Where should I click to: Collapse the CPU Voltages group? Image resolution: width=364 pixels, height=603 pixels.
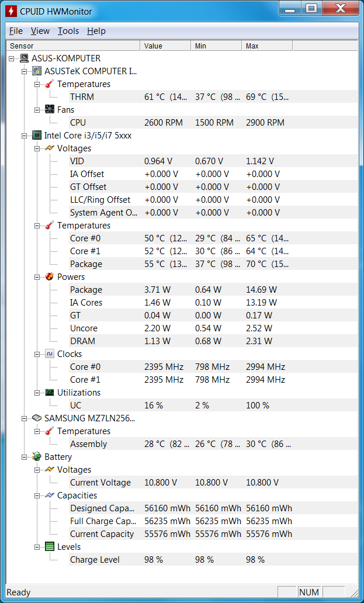[x=37, y=148]
